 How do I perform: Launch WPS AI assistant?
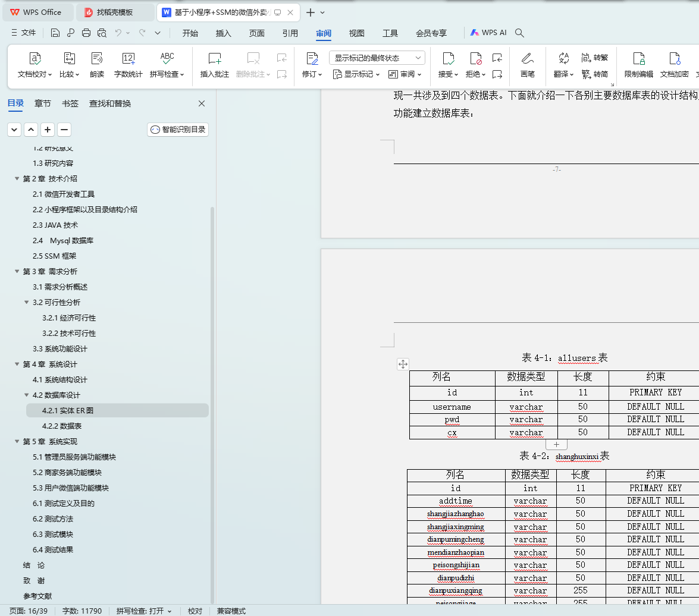(488, 33)
